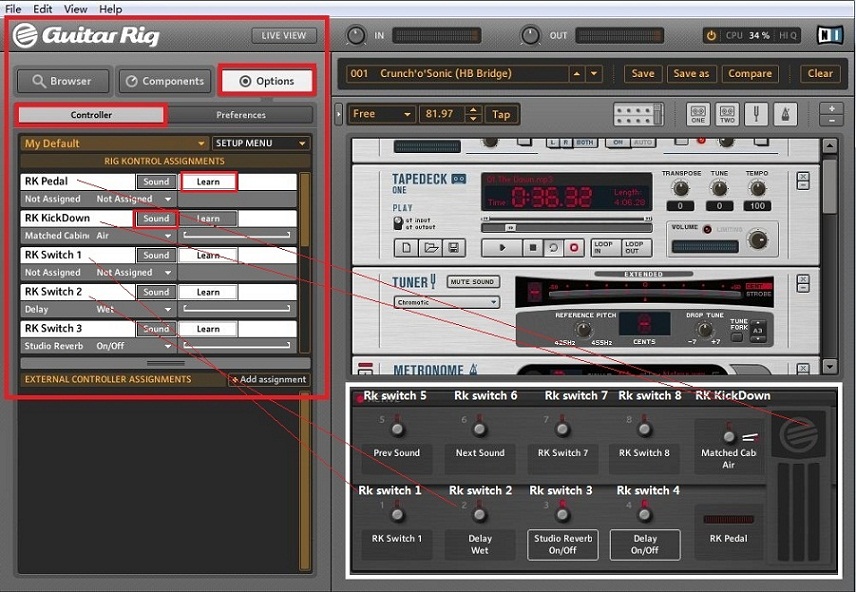The height and width of the screenshot is (592, 856).
Task: Increase tempo with up stepper arrow
Action: click(x=474, y=109)
